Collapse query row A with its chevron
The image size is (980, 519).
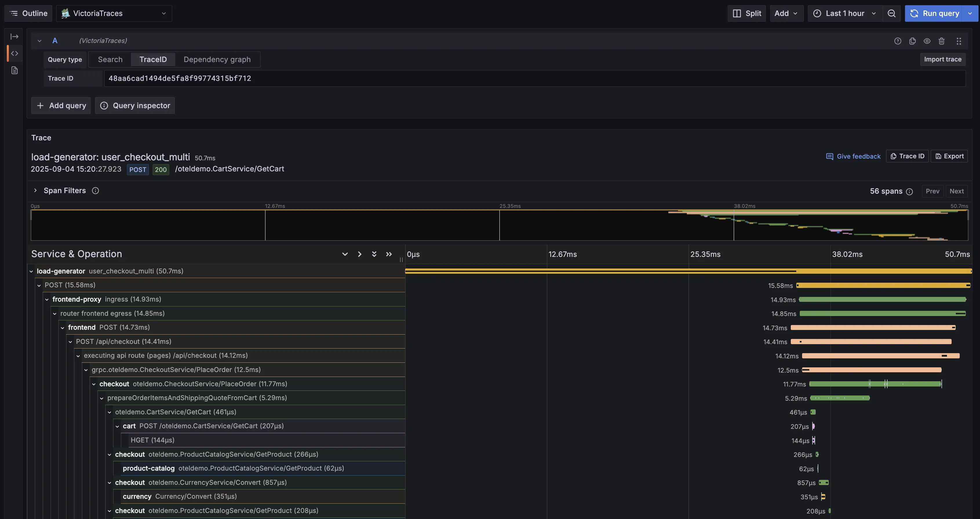tap(39, 41)
